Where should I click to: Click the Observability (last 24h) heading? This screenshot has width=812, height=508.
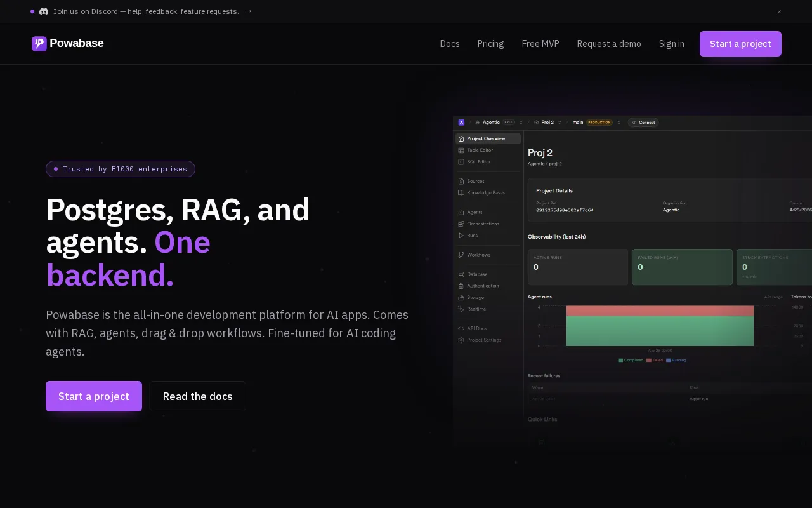[x=556, y=237]
